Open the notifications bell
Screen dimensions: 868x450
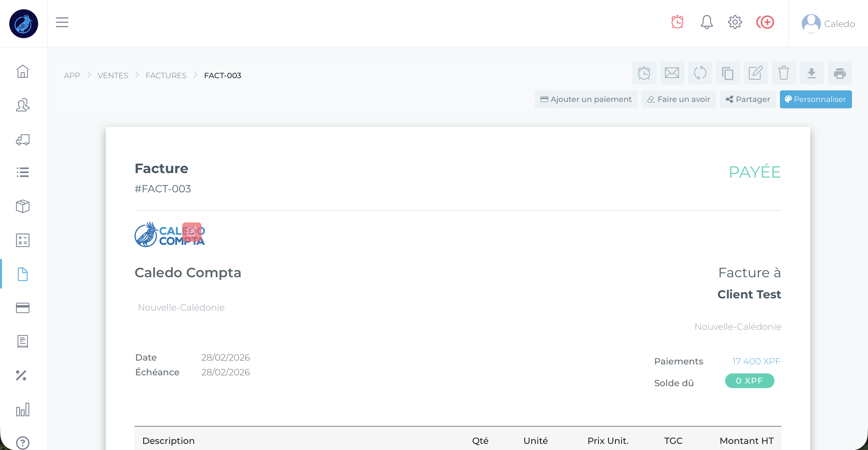[x=707, y=22]
